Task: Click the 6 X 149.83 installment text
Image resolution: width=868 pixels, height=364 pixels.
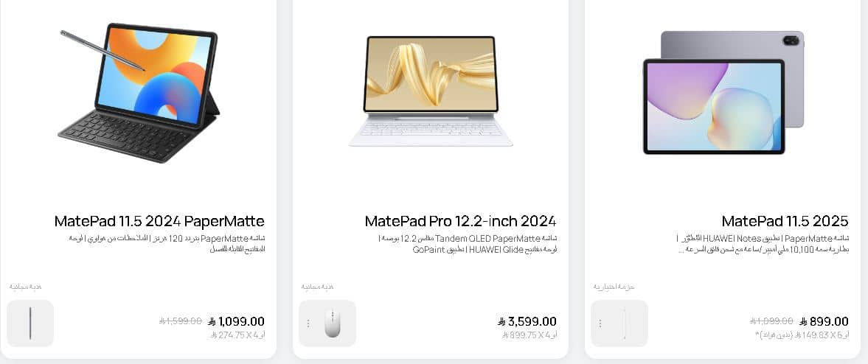Action: [x=802, y=335]
